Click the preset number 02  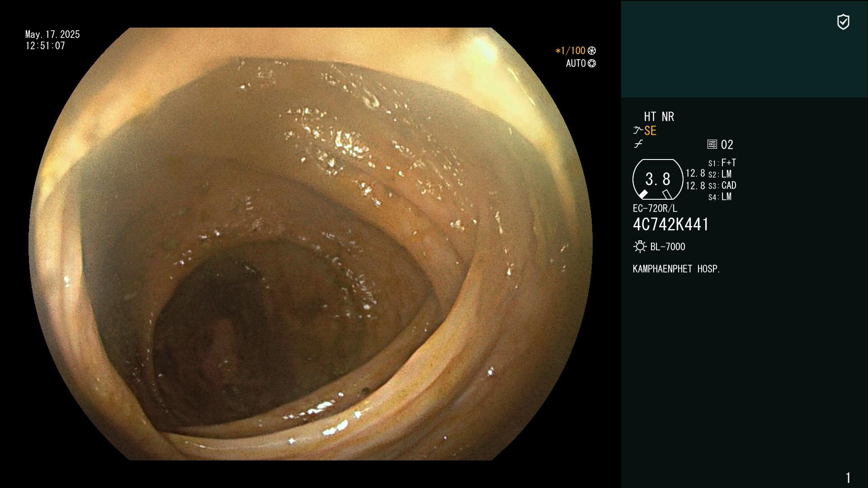pos(727,145)
